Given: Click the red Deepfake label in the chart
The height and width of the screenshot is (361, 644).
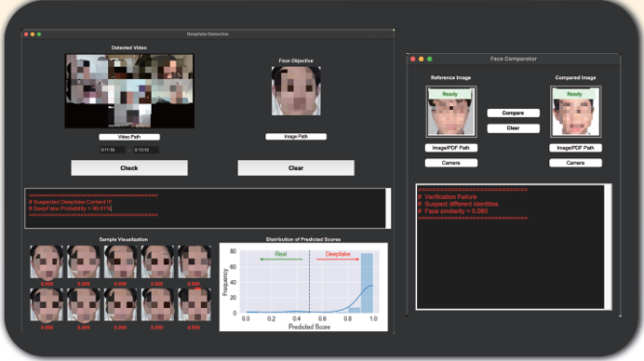Looking at the screenshot, I should 338,254.
